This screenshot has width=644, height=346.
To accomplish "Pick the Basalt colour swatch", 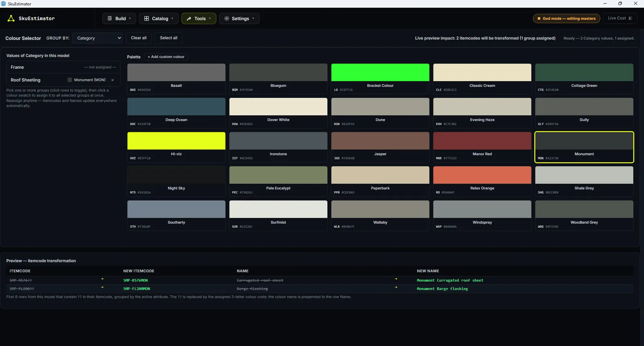I will coord(176,78).
